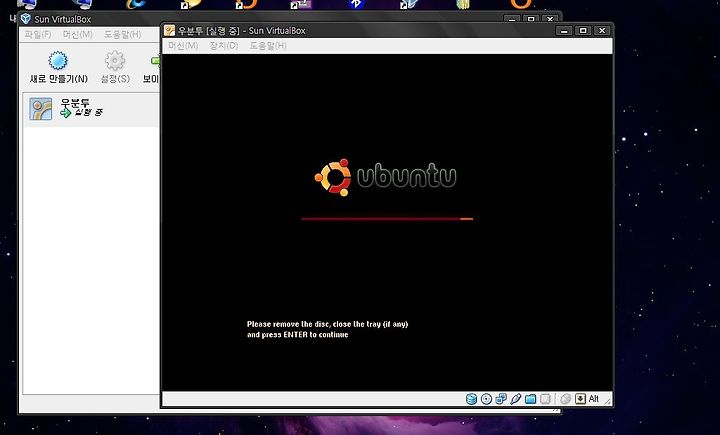Close the 우분투 VM window
Screen dimensions: 720x435
click(x=602, y=30)
